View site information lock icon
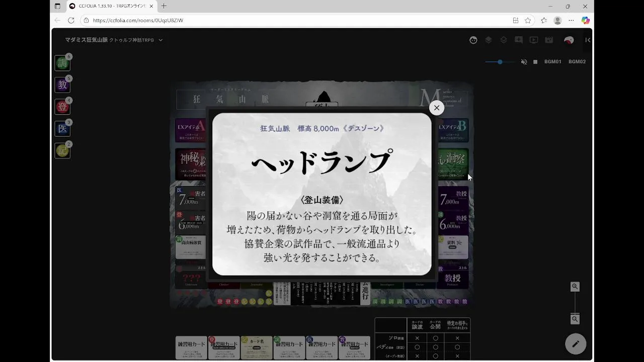The width and height of the screenshot is (644, 362). coord(87,21)
